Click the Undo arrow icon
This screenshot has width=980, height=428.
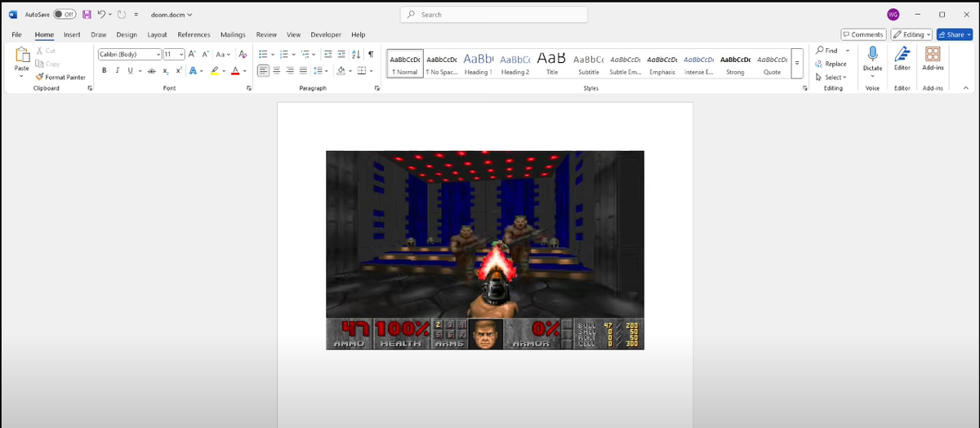[101, 14]
